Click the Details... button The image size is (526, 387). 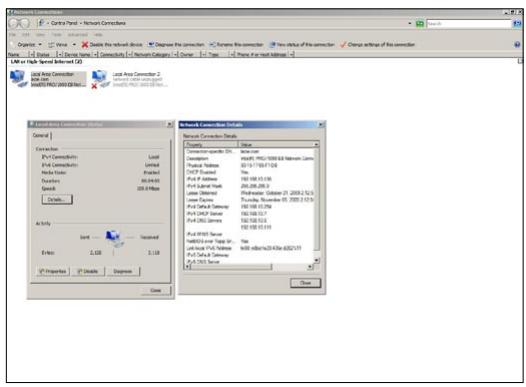tap(57, 199)
